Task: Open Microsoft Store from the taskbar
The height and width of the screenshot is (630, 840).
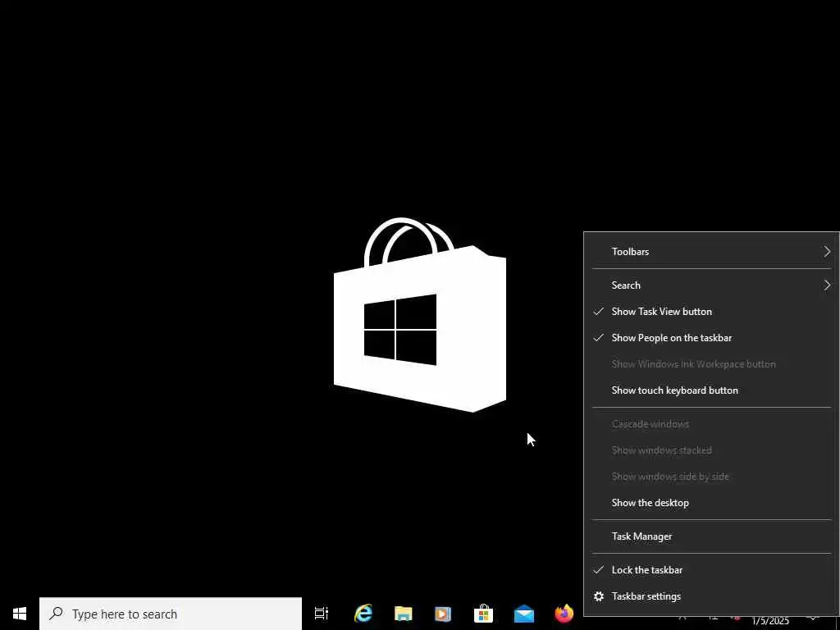Action: (x=483, y=614)
